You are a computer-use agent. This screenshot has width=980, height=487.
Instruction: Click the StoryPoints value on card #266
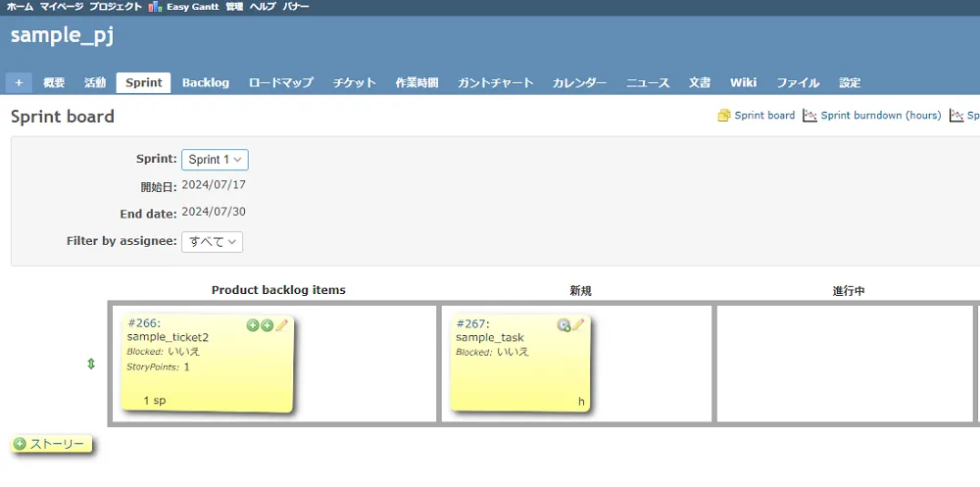click(186, 367)
